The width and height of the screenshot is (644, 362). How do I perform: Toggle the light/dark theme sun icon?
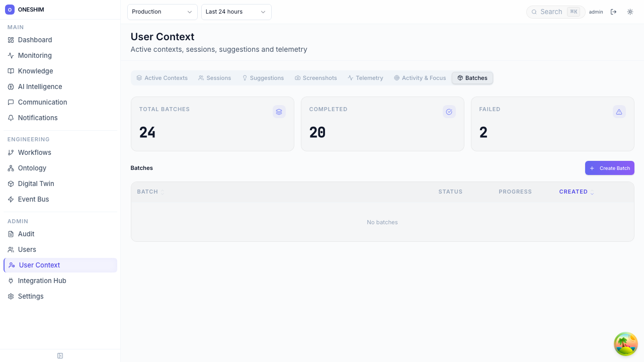[x=630, y=12]
